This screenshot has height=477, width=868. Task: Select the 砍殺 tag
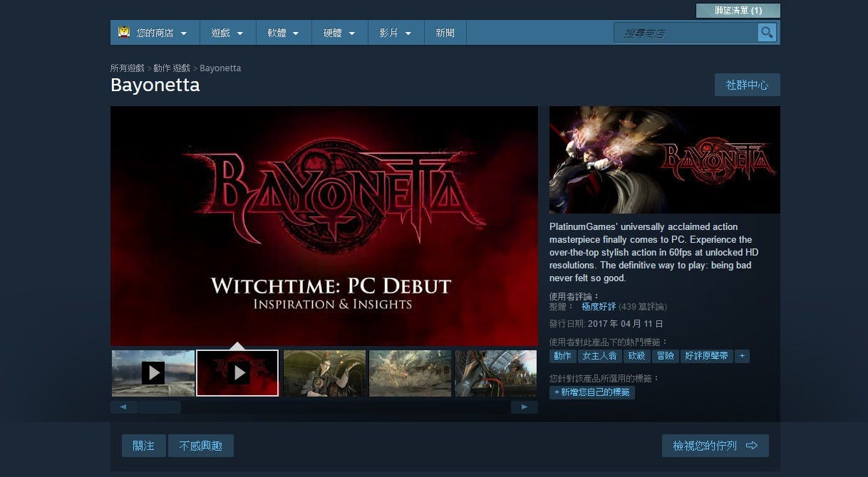click(x=636, y=356)
